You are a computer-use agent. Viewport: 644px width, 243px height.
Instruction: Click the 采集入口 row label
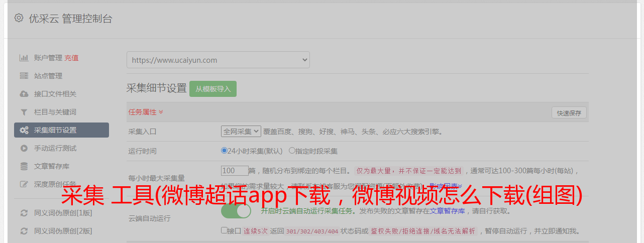click(x=143, y=132)
